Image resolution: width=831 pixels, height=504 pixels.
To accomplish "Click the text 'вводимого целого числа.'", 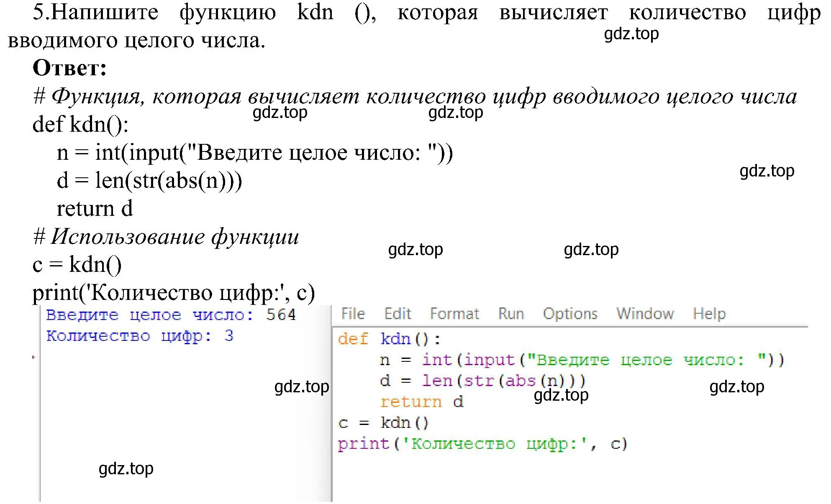I will pyautogui.click(x=136, y=41).
